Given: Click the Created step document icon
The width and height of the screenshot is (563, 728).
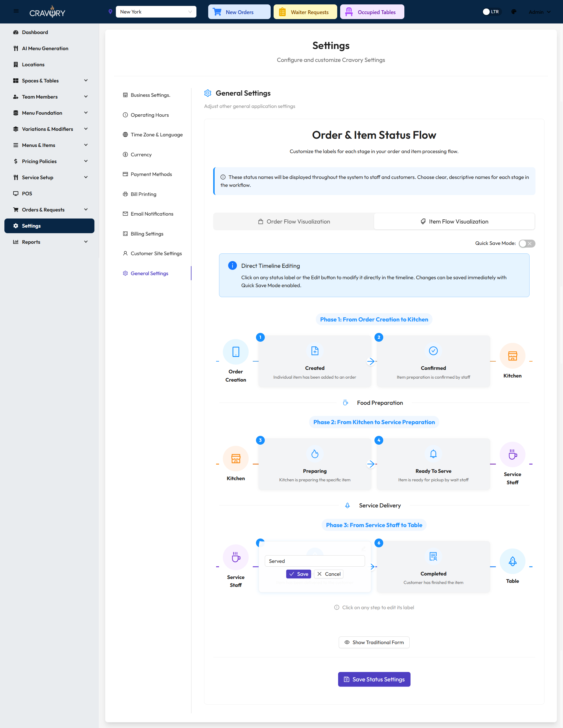Looking at the screenshot, I should pos(315,351).
